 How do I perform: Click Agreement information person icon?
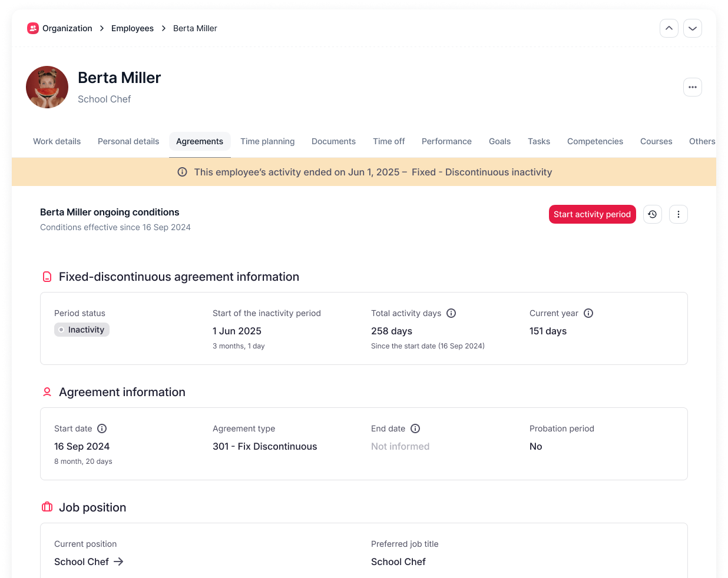(x=47, y=392)
